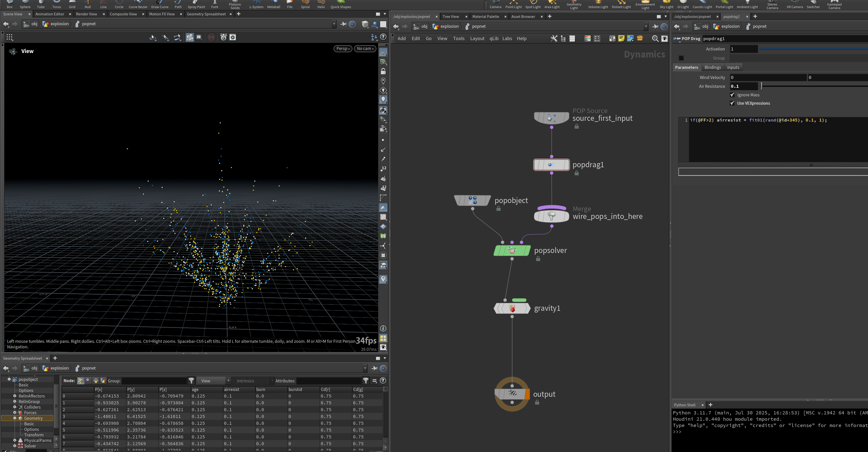Click the gravity1 node icon
This screenshot has width=868, height=452.
pos(512,308)
